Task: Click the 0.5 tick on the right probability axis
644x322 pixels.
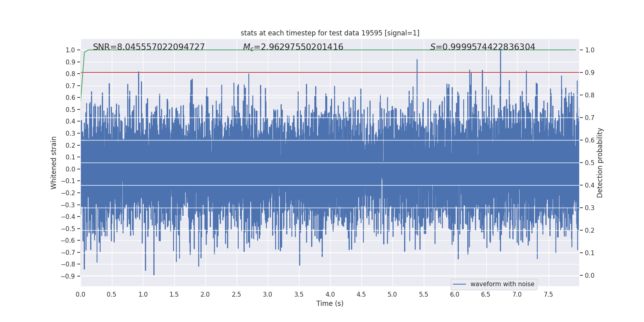Action: coord(590,163)
